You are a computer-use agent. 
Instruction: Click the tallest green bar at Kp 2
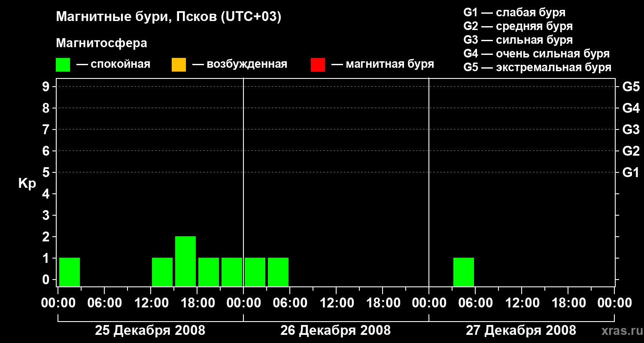coord(185,261)
